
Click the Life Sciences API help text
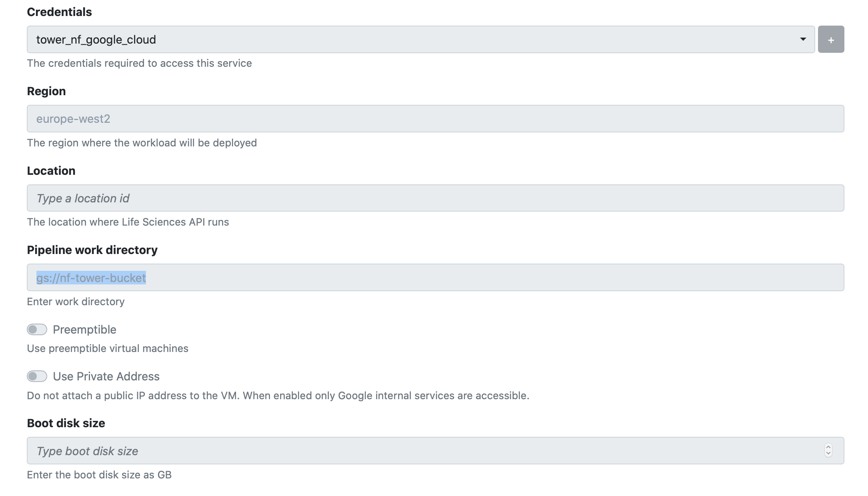[x=128, y=222]
